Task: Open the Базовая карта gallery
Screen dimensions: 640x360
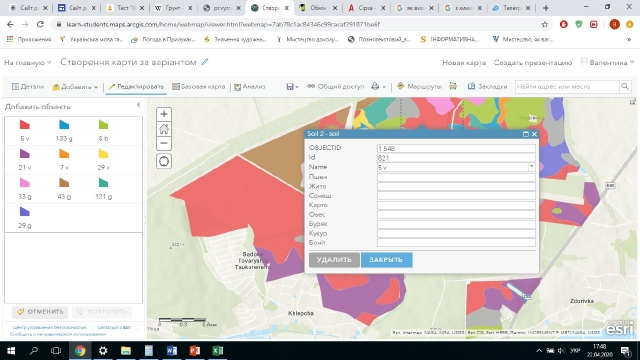Action: coord(199,87)
